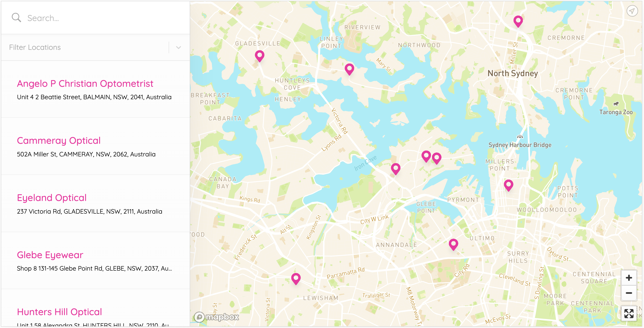644x328 pixels.
Task: Zoom out using the minus button
Action: (x=629, y=292)
